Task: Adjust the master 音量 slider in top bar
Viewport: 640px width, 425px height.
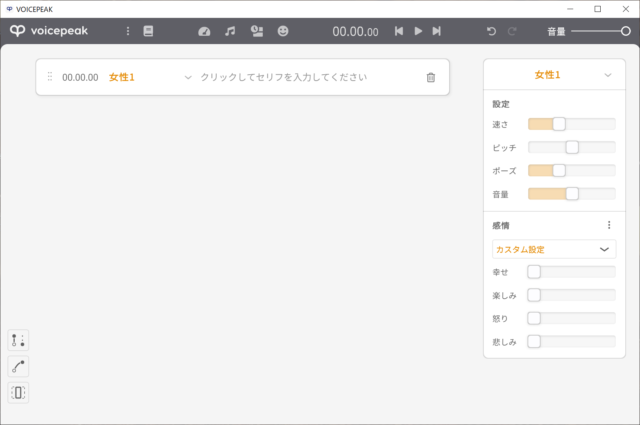Action: (x=601, y=31)
